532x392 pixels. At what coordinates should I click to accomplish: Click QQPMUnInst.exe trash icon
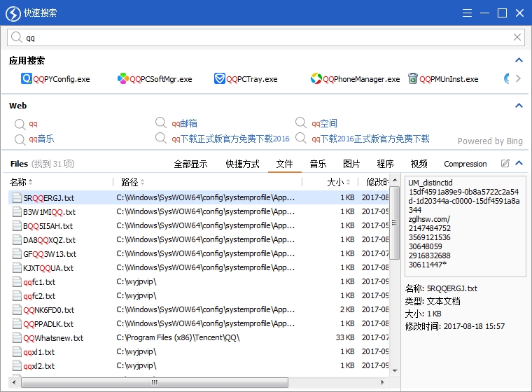coord(413,79)
